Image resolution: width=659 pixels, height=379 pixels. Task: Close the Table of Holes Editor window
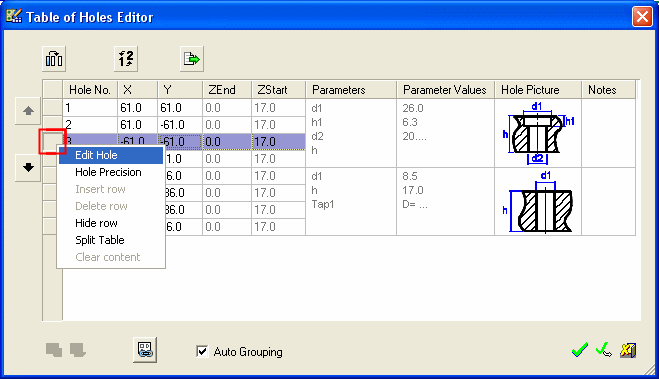point(642,17)
